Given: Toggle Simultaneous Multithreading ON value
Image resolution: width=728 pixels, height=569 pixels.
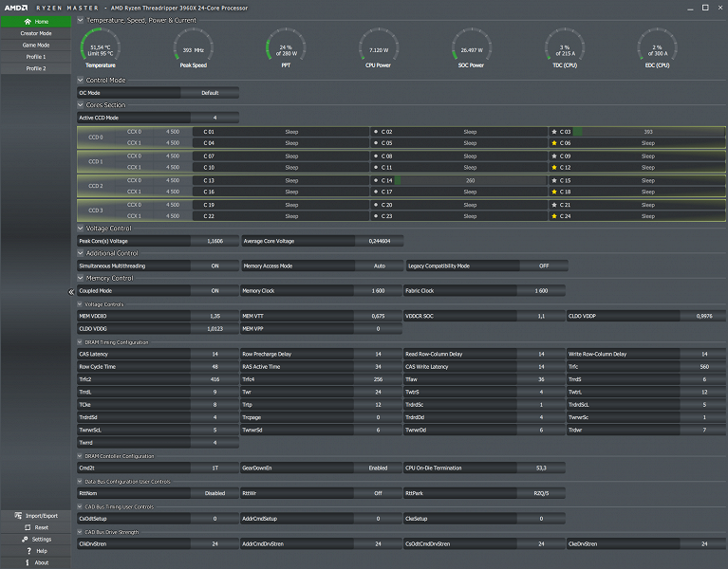Looking at the screenshot, I should coord(215,266).
